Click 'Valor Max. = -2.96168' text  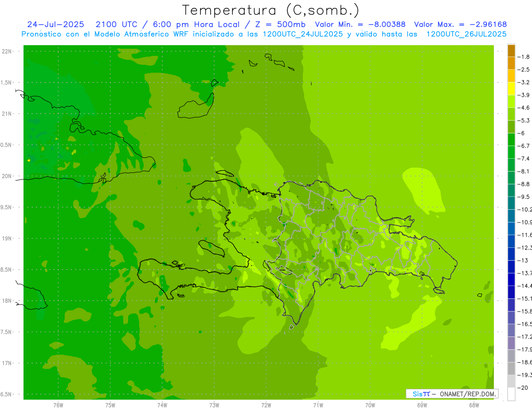point(460,24)
